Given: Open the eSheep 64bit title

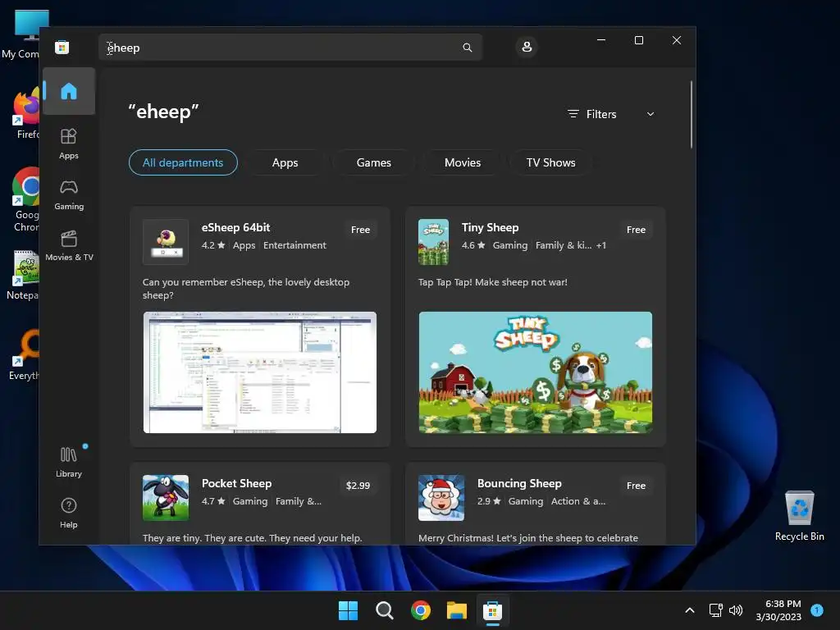Looking at the screenshot, I should [x=235, y=227].
